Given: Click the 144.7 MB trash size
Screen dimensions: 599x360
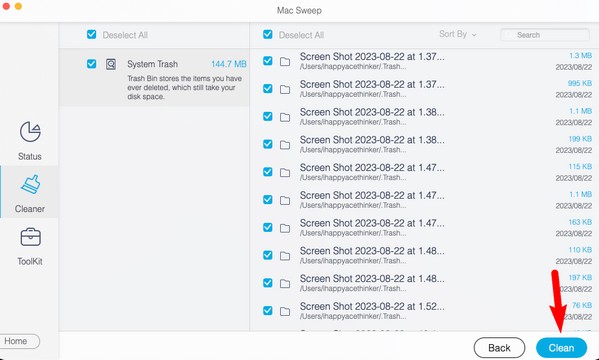Looking at the screenshot, I should click(228, 64).
